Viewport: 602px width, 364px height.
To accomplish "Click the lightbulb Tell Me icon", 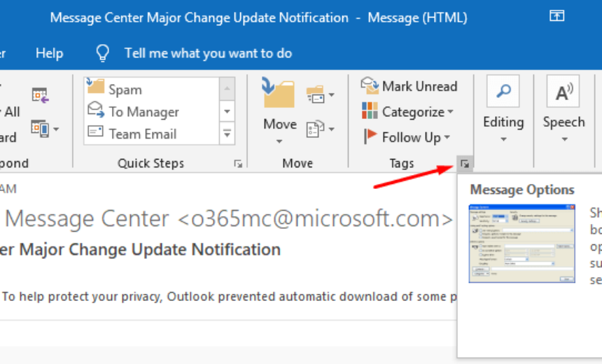I will [x=102, y=53].
